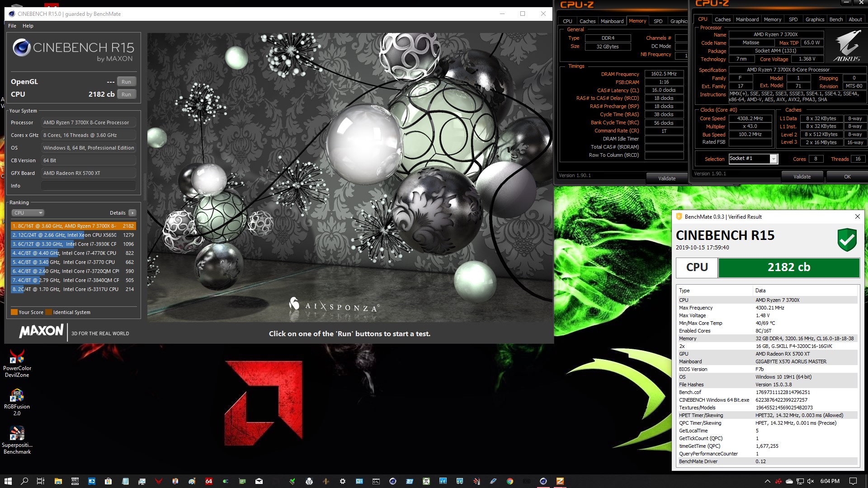Switch to Memory tab in left CPU-Z window
Viewport: 868px width, 488px height.
click(637, 21)
